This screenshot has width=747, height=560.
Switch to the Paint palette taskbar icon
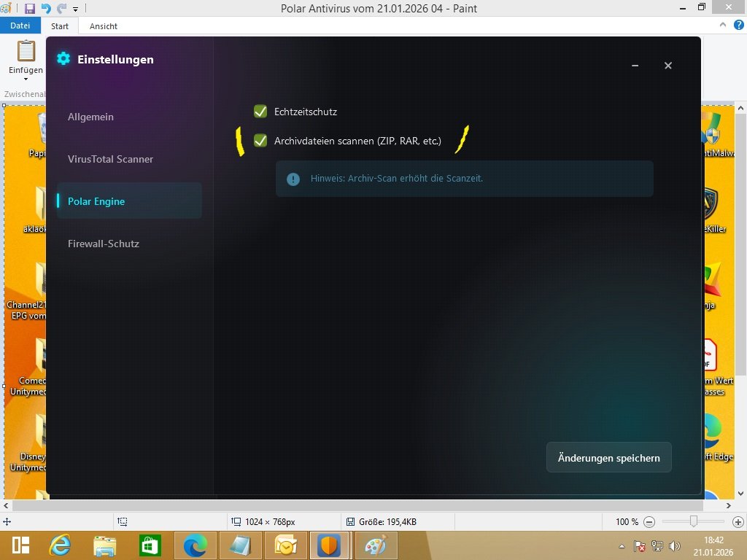click(x=376, y=545)
